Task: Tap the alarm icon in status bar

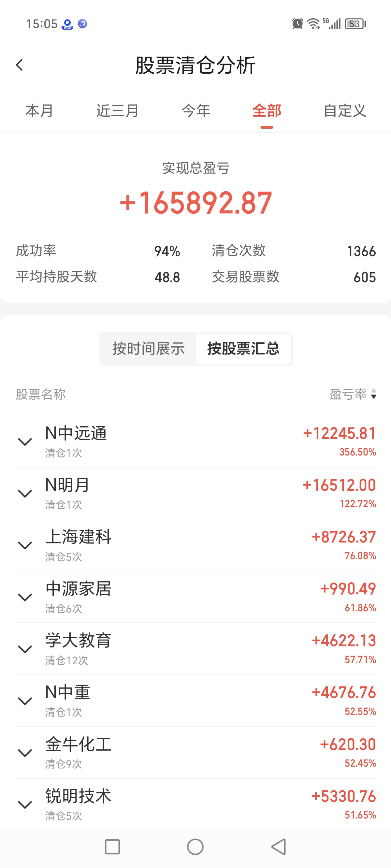Action: [x=297, y=23]
